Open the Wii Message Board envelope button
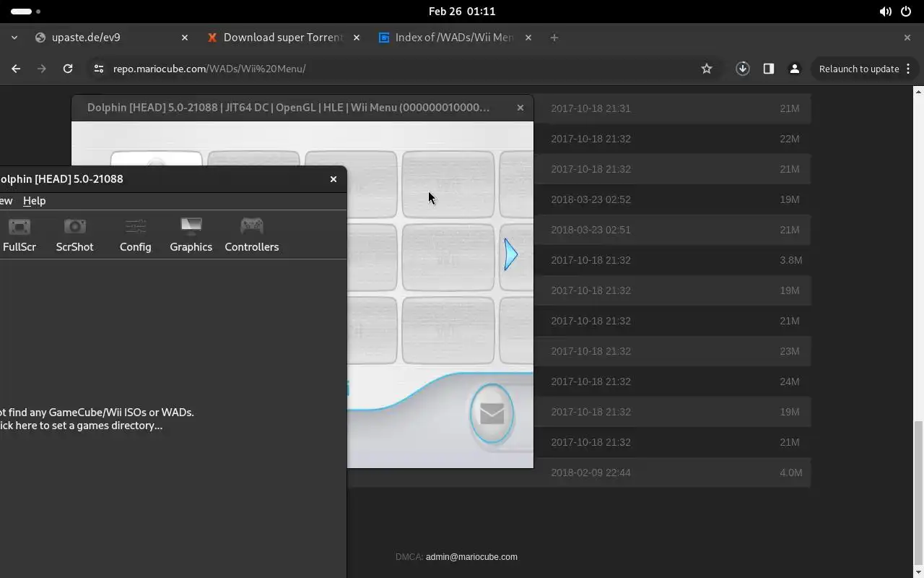Image resolution: width=924 pixels, height=578 pixels. [x=492, y=413]
